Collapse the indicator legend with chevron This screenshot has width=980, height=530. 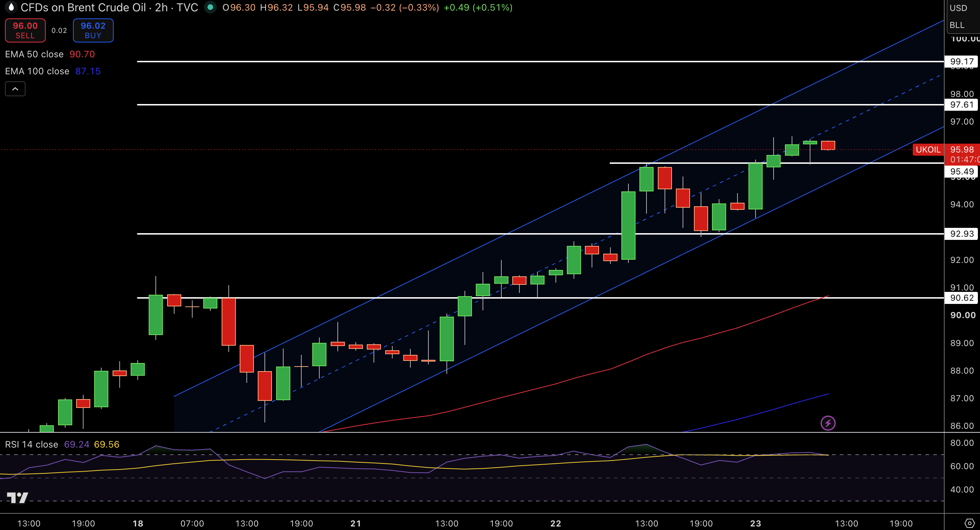pos(15,89)
